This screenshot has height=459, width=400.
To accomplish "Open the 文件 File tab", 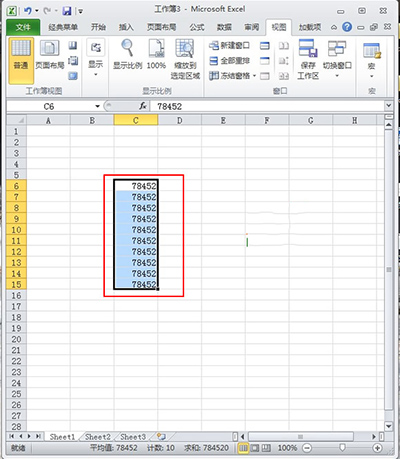I will coord(23,27).
